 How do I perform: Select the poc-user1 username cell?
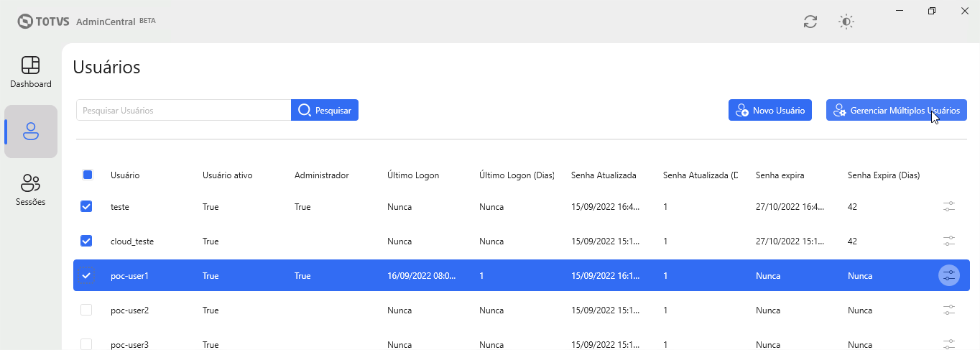[x=129, y=276]
